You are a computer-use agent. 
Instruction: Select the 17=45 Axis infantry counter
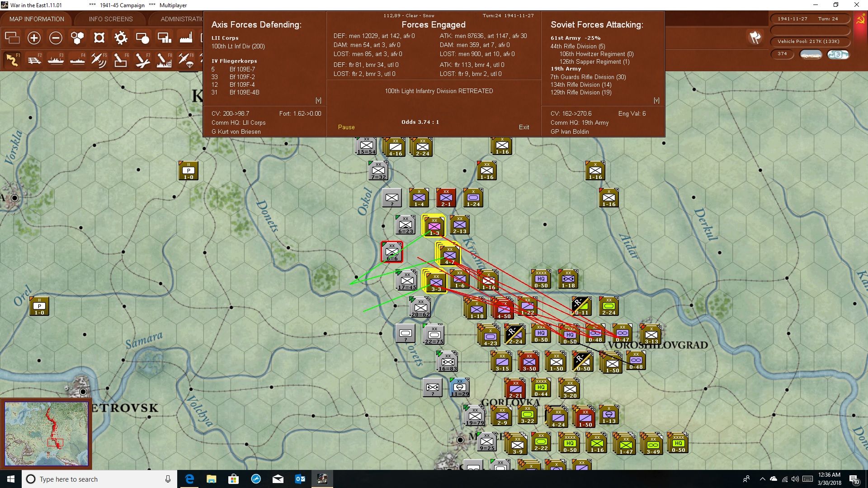[x=407, y=280]
